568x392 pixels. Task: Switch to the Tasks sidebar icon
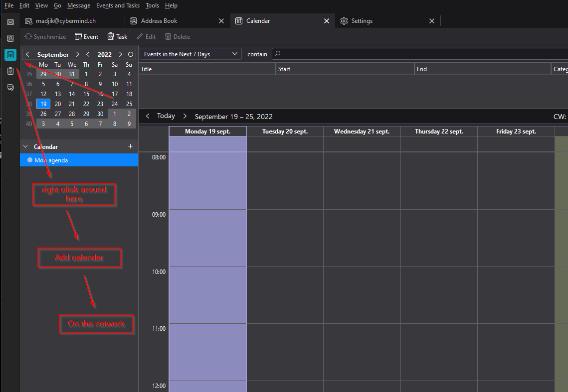(x=10, y=71)
